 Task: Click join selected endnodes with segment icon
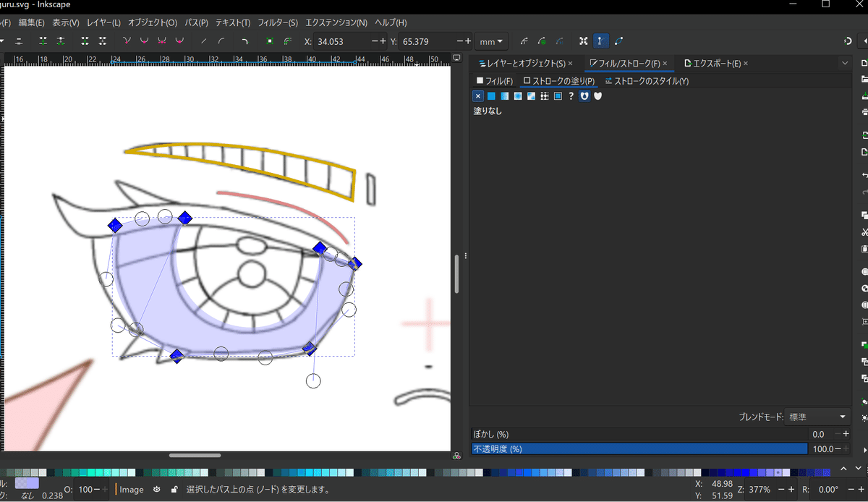(85, 41)
